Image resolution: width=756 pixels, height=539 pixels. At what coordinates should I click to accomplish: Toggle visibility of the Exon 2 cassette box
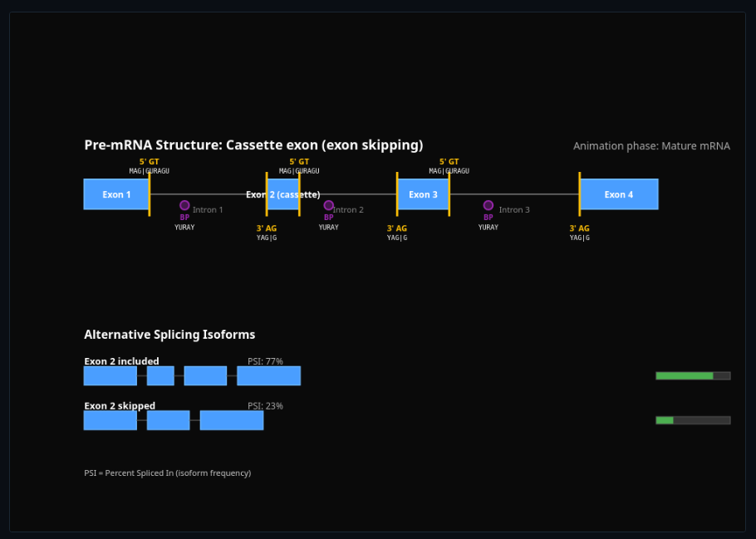pyautogui.click(x=282, y=194)
